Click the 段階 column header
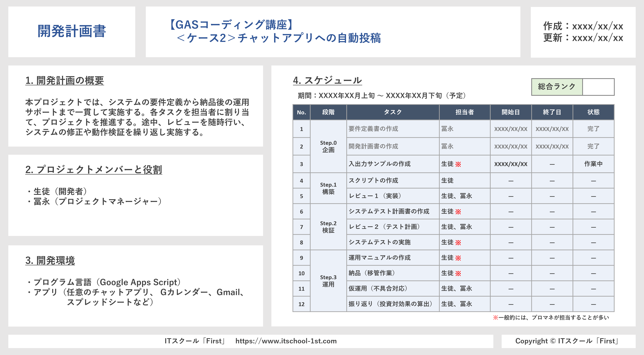The width and height of the screenshot is (644, 355). pyautogui.click(x=328, y=112)
